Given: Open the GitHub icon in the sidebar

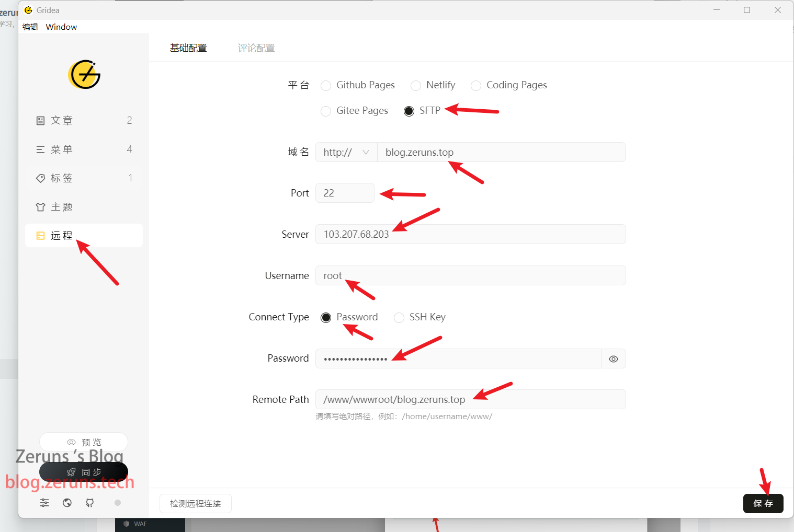Looking at the screenshot, I should point(90,503).
